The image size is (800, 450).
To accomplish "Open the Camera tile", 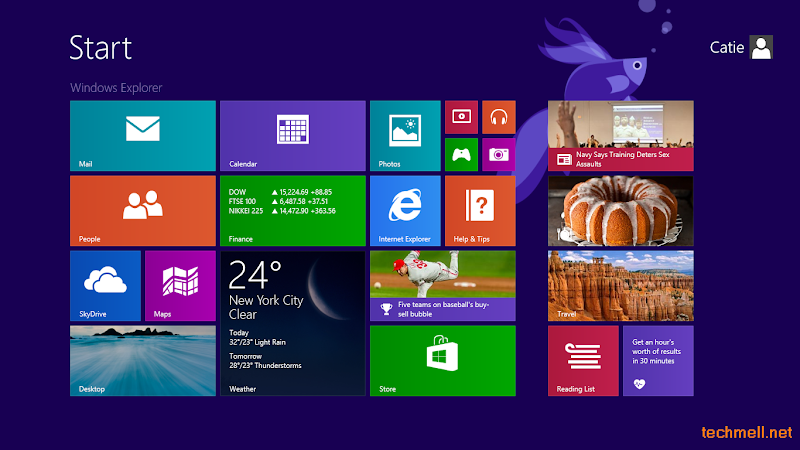I will tap(498, 155).
